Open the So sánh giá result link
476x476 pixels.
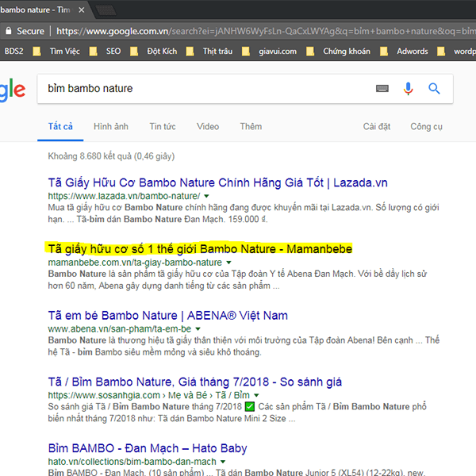point(195,382)
